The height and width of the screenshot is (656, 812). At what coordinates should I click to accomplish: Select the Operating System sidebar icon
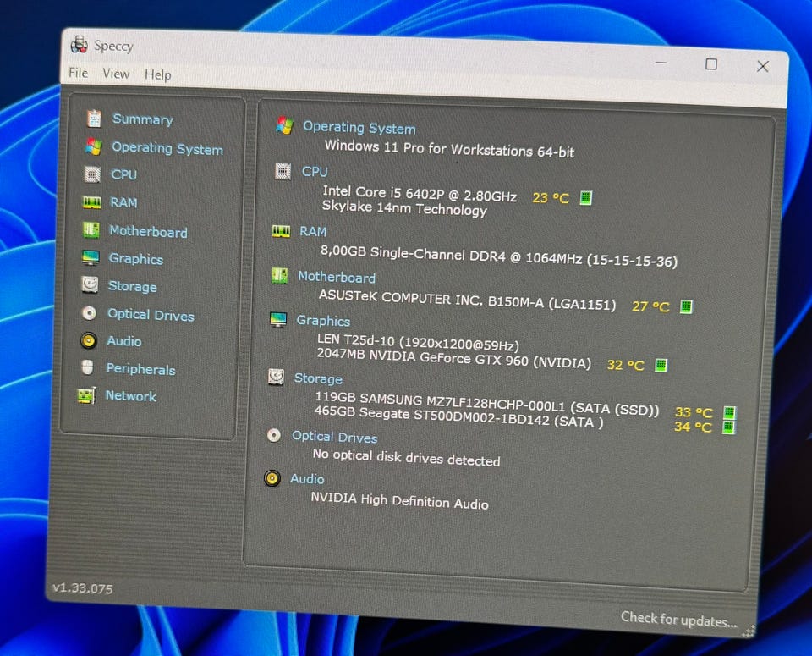[x=94, y=146]
